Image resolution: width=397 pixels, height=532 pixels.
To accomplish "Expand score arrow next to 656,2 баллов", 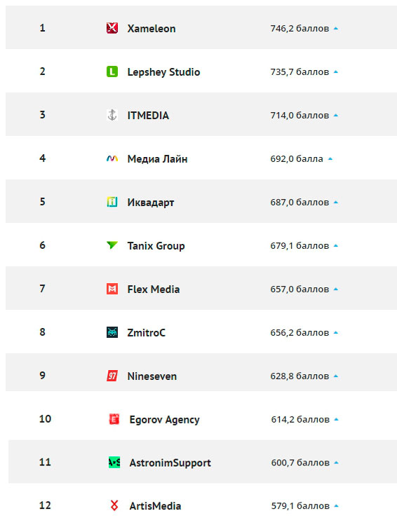I will (x=335, y=332).
